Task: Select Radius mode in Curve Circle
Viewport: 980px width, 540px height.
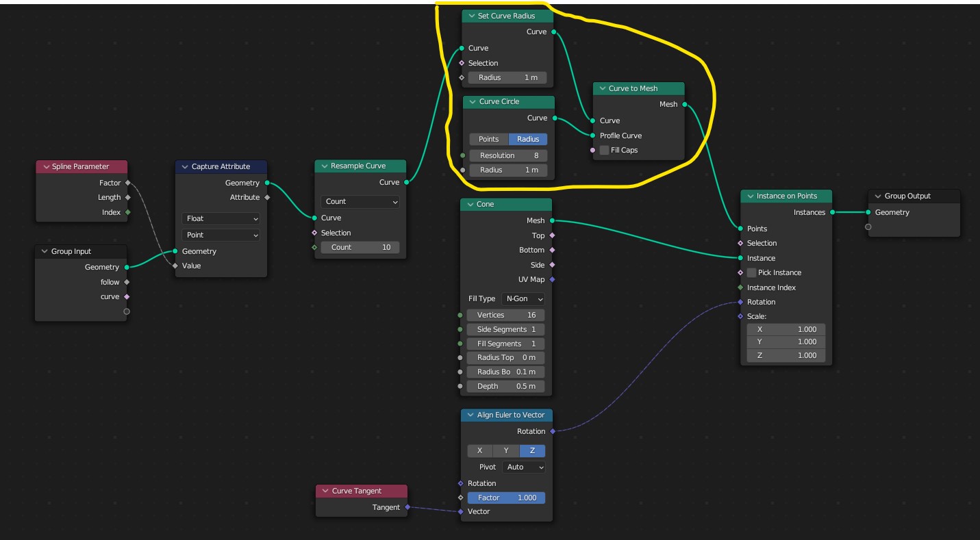Action: (528, 139)
